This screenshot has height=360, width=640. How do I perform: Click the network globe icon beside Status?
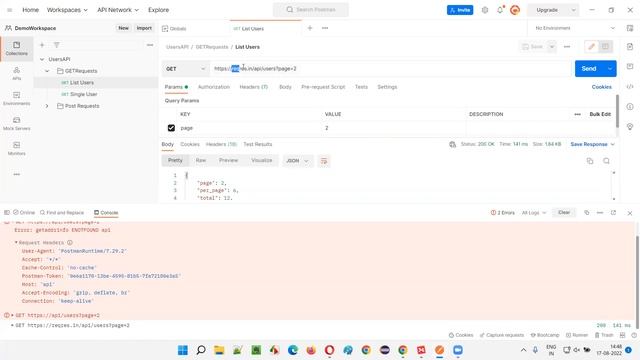click(452, 144)
